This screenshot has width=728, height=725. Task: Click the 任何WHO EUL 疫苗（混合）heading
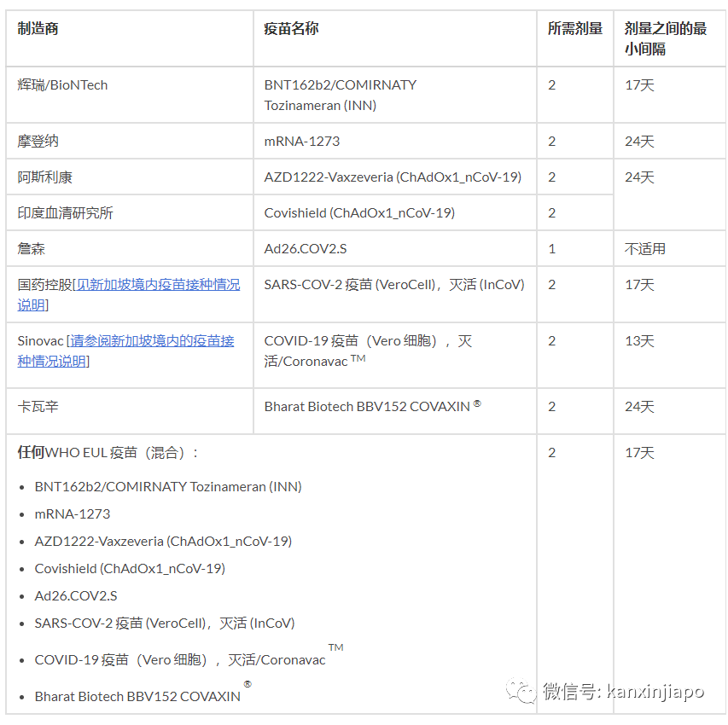[108, 453]
